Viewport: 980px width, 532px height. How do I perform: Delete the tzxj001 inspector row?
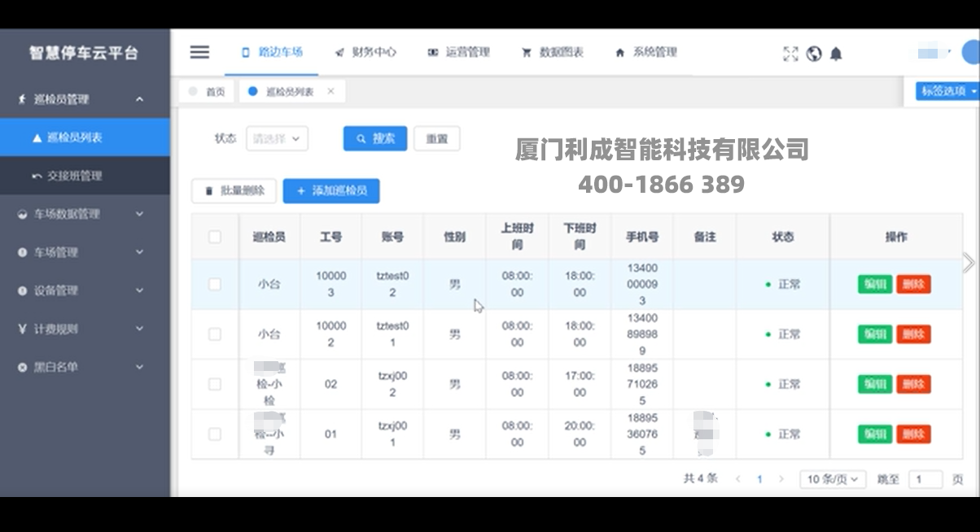pos(913,434)
